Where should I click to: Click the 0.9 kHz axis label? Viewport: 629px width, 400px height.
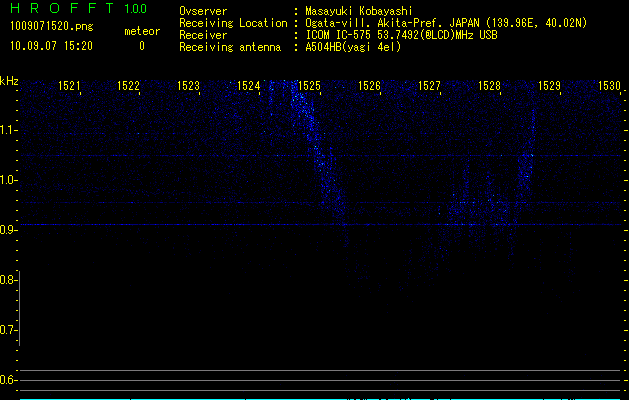(x=8, y=230)
